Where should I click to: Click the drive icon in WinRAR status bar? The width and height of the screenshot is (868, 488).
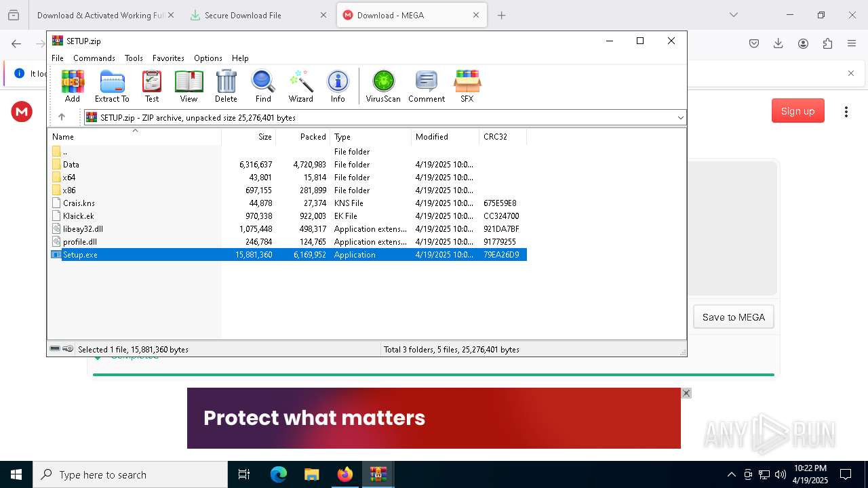55,349
